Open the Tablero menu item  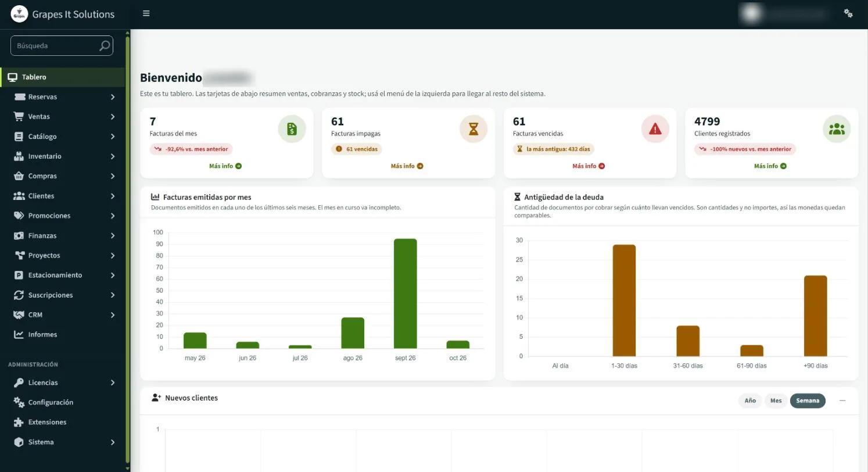[63, 77]
